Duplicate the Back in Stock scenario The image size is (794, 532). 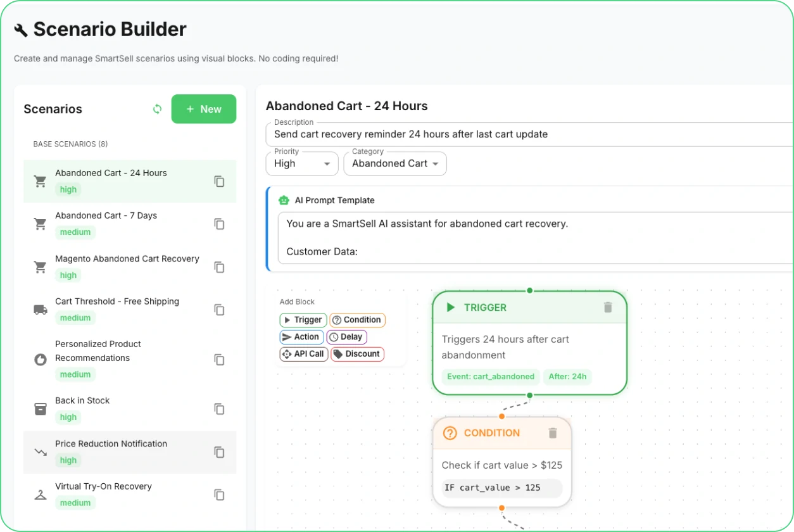tap(219, 409)
